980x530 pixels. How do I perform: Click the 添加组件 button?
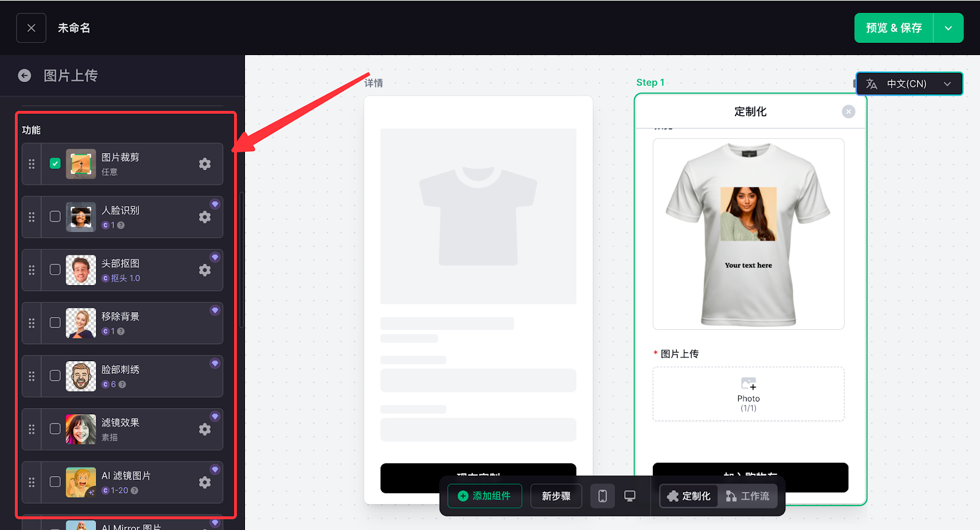tap(484, 496)
